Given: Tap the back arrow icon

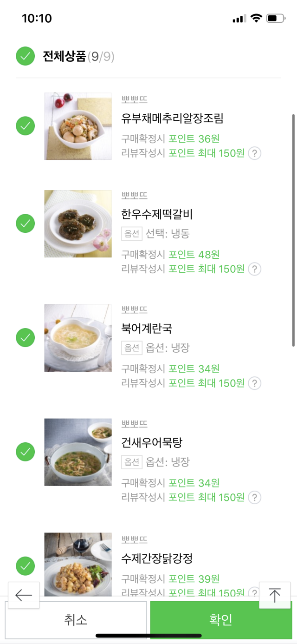Looking at the screenshot, I should 24,595.
